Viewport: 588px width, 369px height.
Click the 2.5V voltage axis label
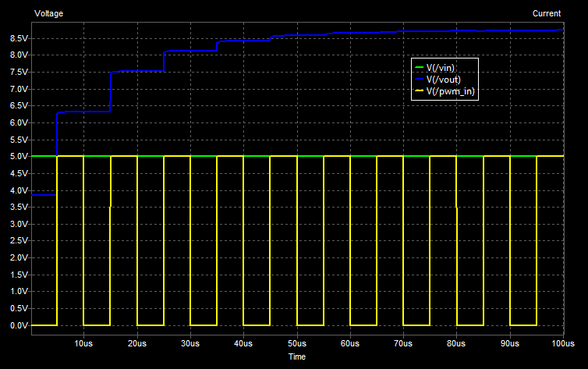(19, 241)
